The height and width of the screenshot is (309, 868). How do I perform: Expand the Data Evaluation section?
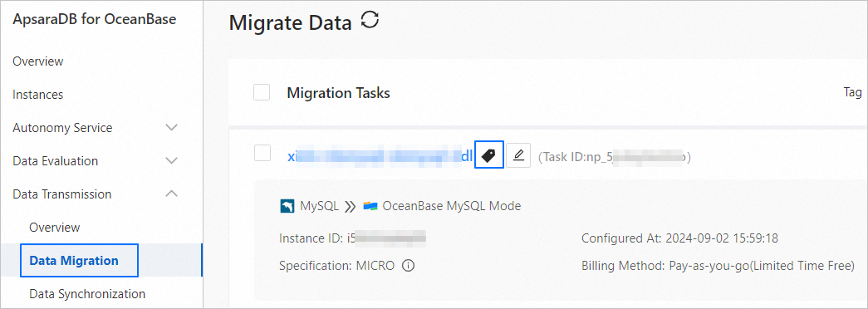tap(172, 161)
